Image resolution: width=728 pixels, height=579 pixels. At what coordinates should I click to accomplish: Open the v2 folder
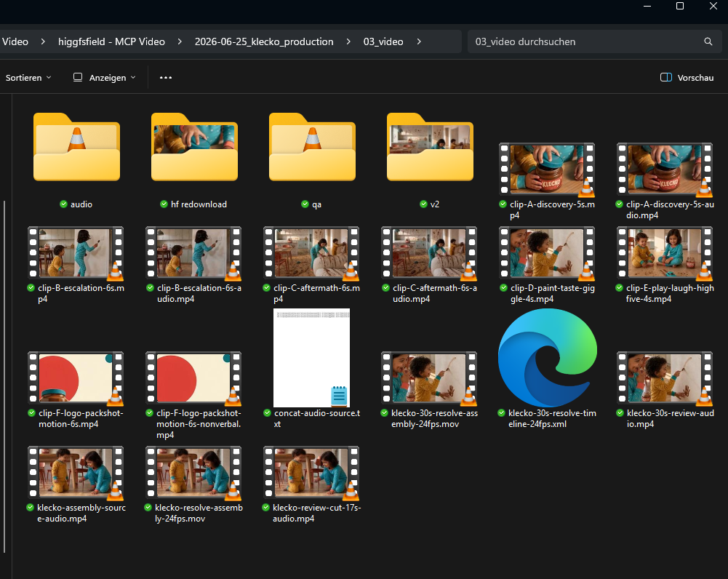pos(431,147)
